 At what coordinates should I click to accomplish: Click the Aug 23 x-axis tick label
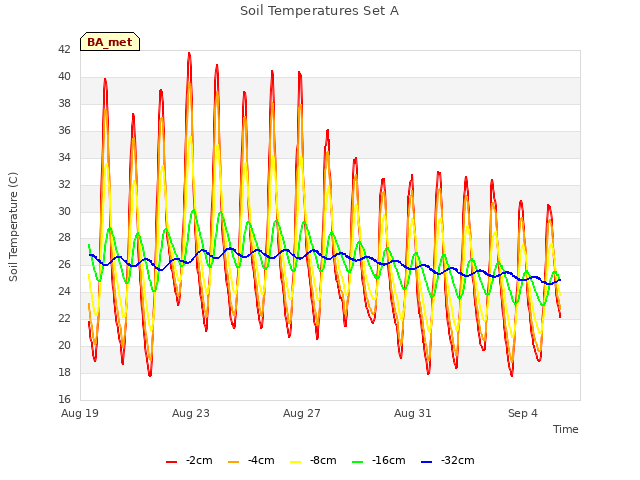point(191,413)
